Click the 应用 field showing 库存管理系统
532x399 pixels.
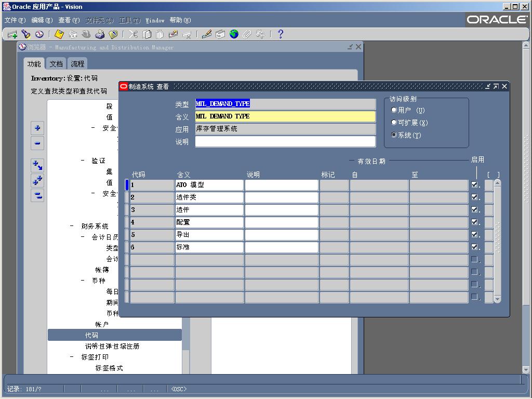[285, 129]
